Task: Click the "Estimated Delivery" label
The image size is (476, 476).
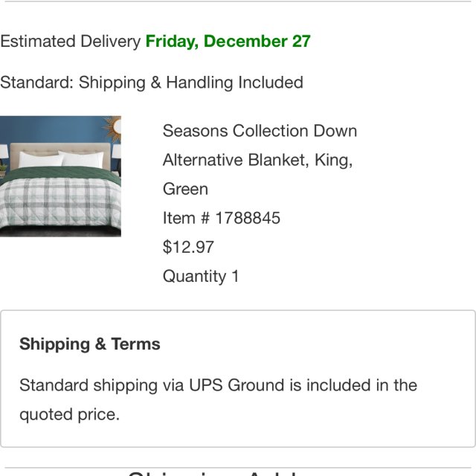Action: pos(70,41)
